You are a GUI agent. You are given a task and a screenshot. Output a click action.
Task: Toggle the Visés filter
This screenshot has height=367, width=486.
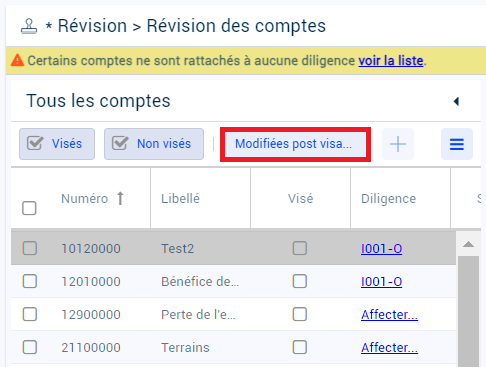point(57,144)
